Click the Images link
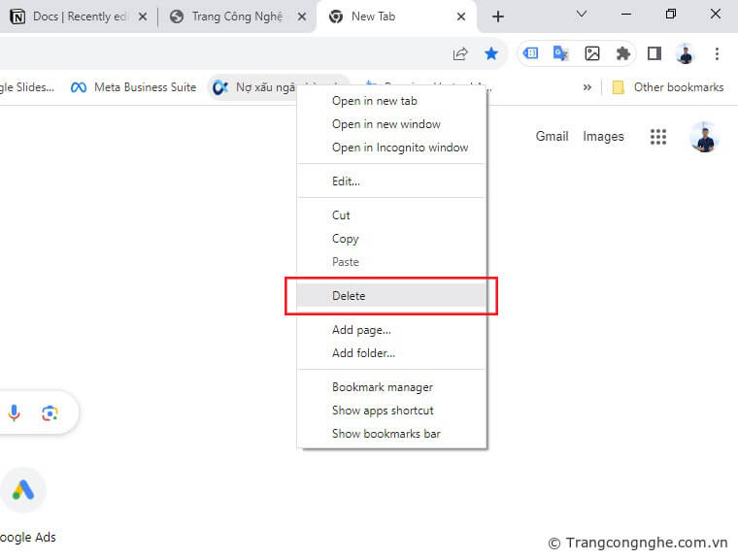The width and height of the screenshot is (738, 560). (x=603, y=137)
